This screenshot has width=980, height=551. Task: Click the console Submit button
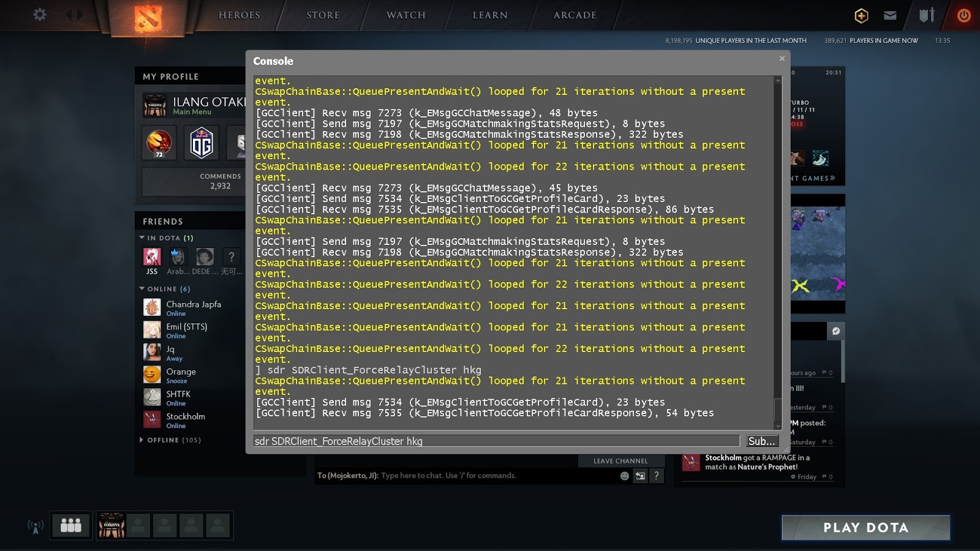[x=762, y=441]
